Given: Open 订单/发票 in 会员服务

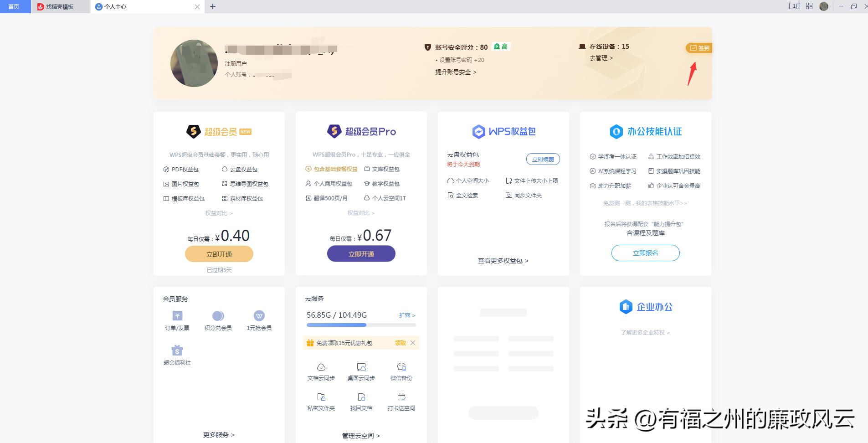Looking at the screenshot, I should 177,319.
